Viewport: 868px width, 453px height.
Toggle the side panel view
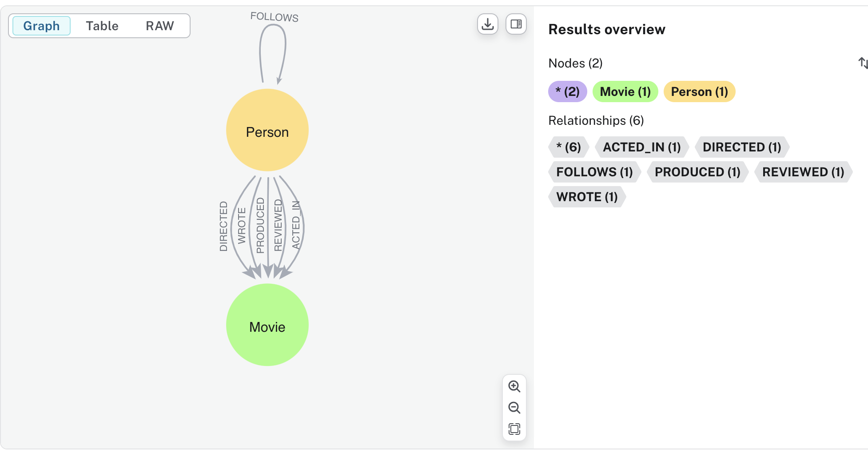(x=515, y=24)
